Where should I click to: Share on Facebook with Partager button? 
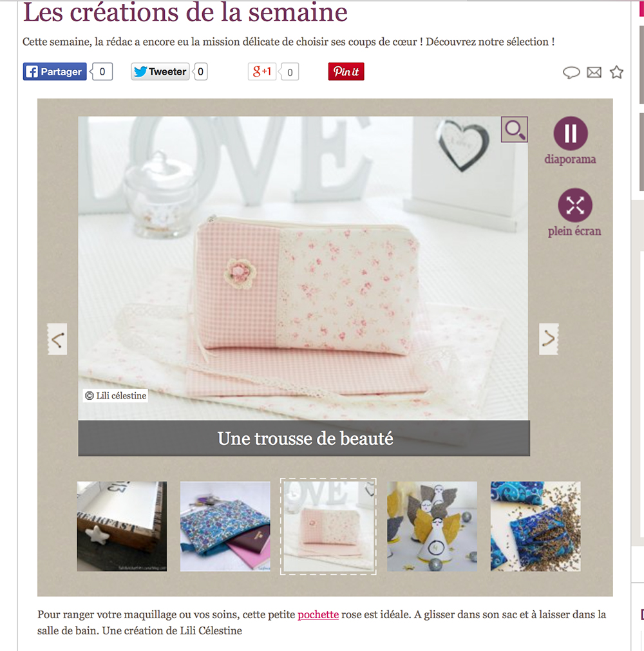(x=55, y=71)
